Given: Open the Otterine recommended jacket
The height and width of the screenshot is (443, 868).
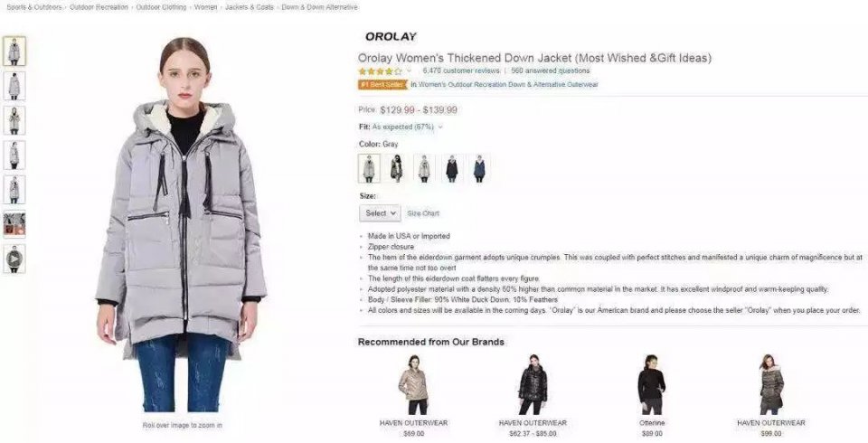Looking at the screenshot, I should (652, 392).
